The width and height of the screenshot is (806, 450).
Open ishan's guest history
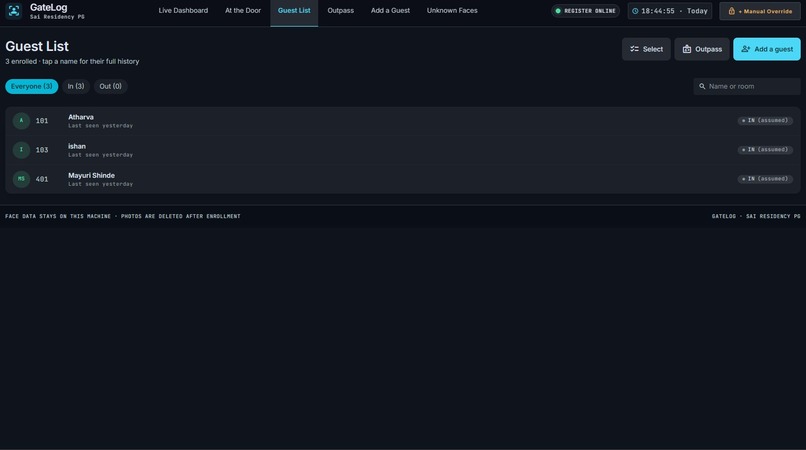[402, 150]
